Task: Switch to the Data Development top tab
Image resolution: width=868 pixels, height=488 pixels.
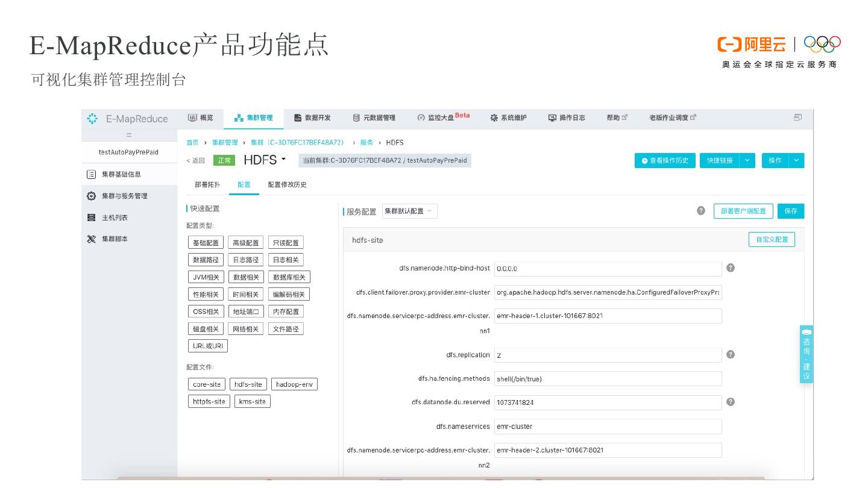Action: click(312, 118)
